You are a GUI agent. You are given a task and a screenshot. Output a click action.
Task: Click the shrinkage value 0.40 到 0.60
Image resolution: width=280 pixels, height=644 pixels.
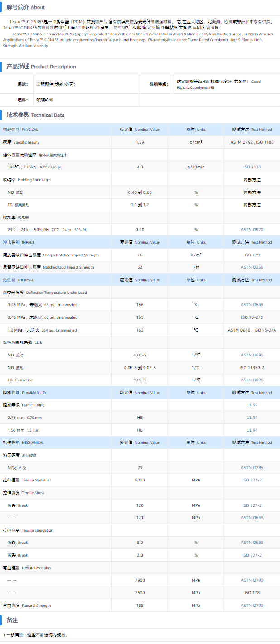(140, 192)
